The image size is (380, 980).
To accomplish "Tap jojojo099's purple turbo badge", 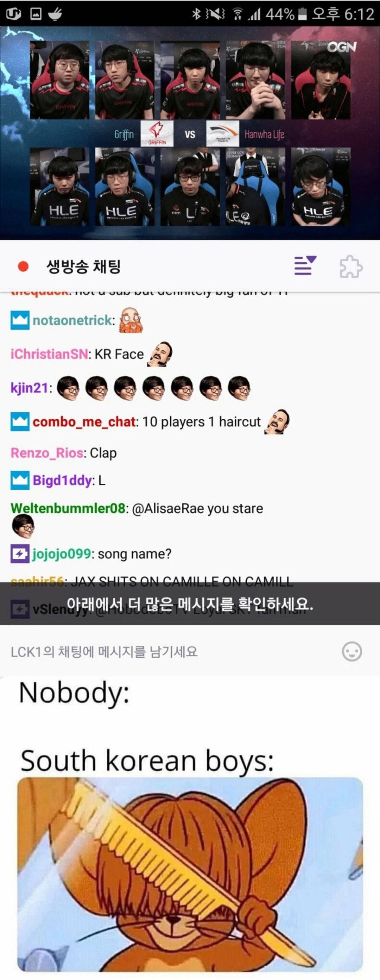I will click(20, 553).
